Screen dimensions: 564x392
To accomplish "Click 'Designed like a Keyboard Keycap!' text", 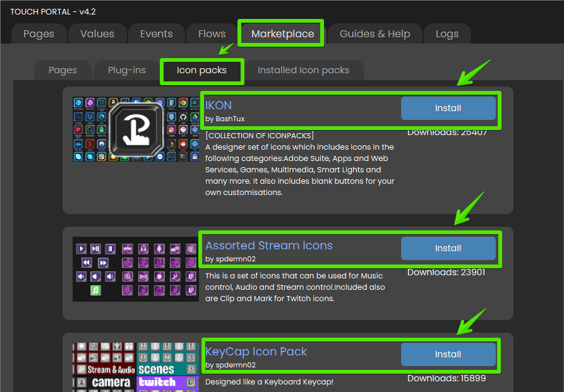I will 270,382.
